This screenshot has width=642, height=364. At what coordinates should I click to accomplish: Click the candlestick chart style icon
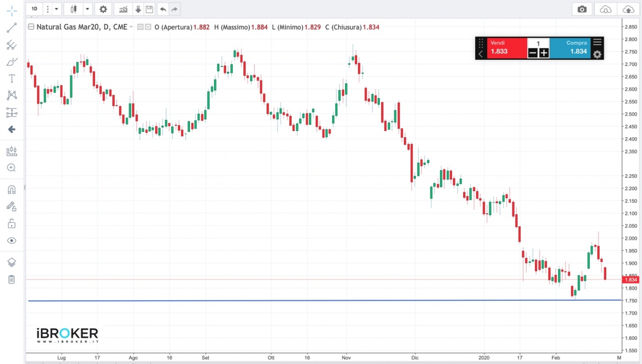74,9
